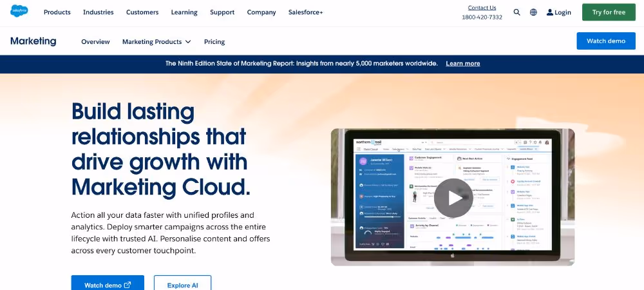The height and width of the screenshot is (290, 644).
Task: Click the Login person icon
Action: [549, 12]
